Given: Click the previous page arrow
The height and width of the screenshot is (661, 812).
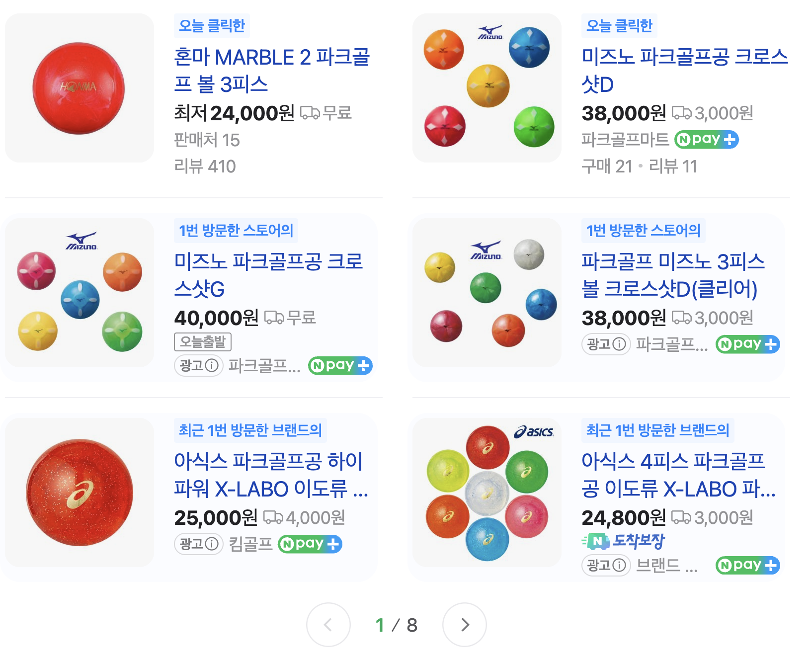Looking at the screenshot, I should coord(328,625).
